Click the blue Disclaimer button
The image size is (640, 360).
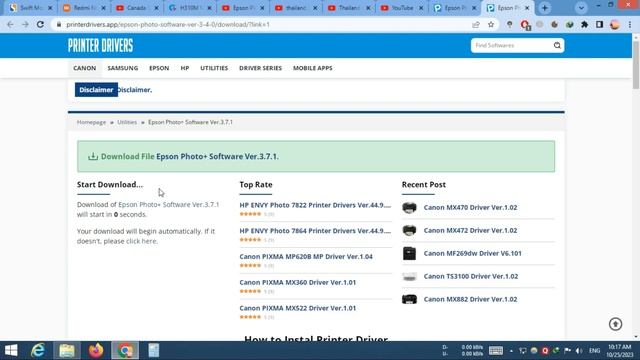click(96, 90)
